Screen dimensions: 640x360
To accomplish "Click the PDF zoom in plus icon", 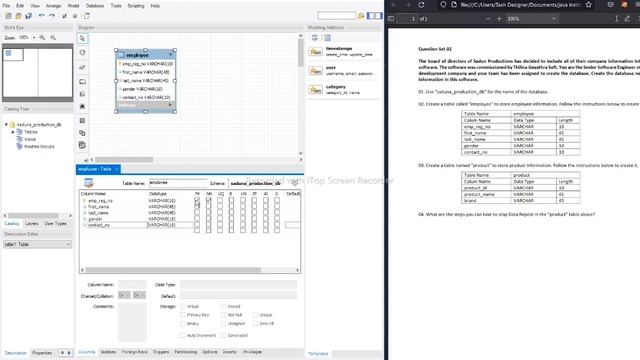I will click(x=499, y=19).
